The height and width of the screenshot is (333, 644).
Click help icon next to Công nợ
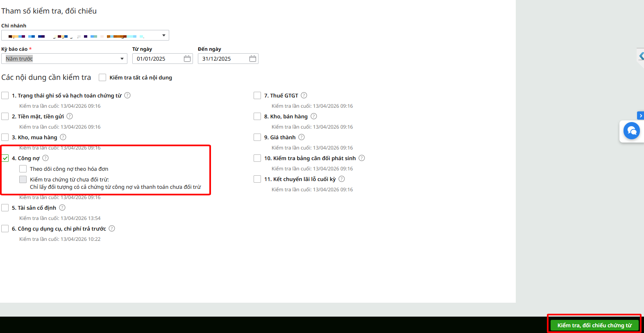tap(45, 158)
